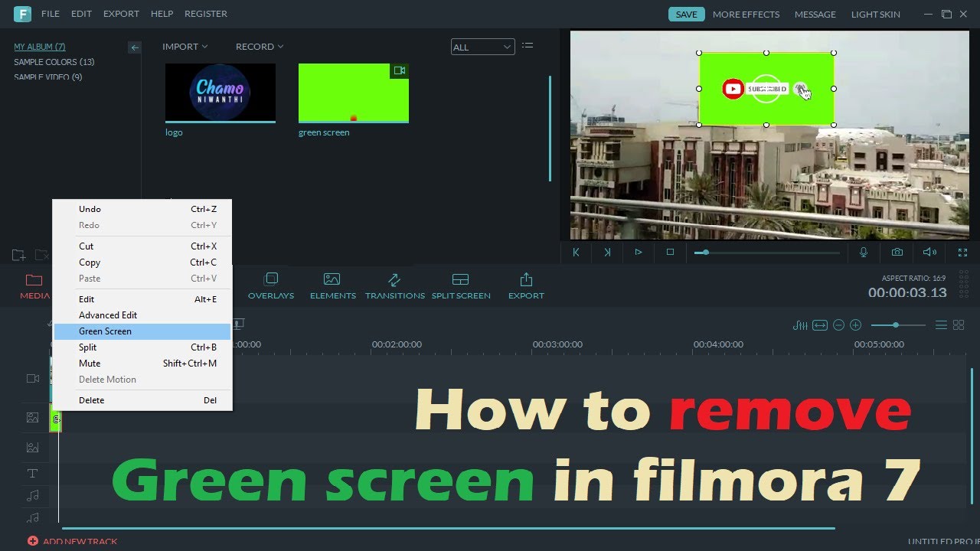The image size is (980, 551).
Task: Choose Undo in context menu
Action: click(x=142, y=209)
